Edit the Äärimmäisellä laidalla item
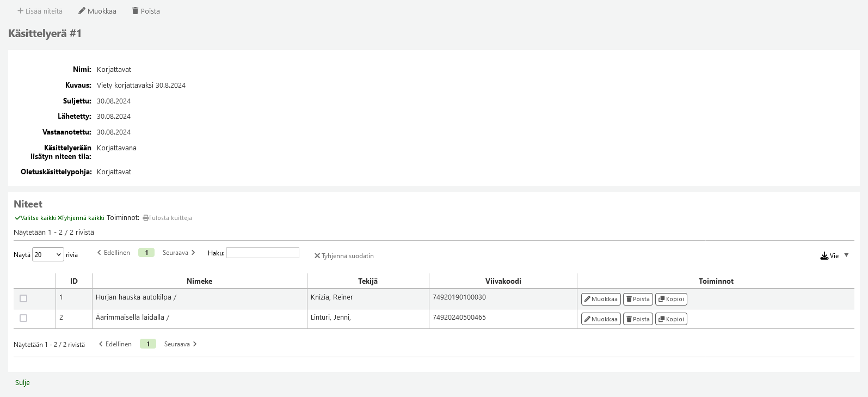 [x=601, y=319]
